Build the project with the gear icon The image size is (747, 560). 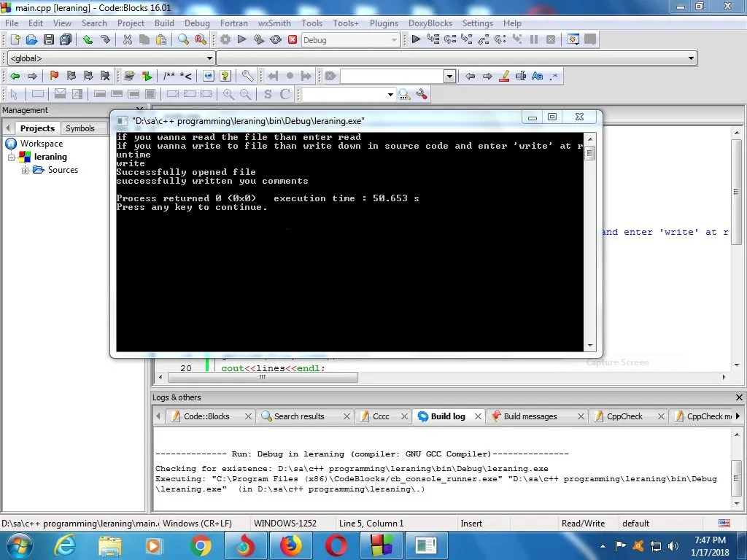(225, 39)
